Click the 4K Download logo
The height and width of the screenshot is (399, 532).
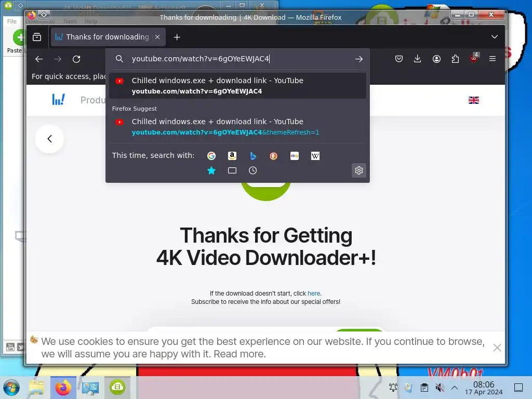(x=58, y=100)
